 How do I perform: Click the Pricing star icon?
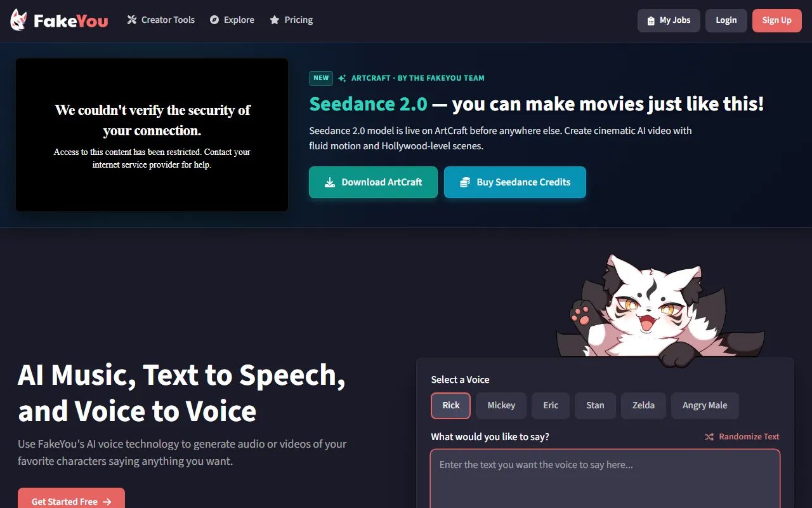275,20
